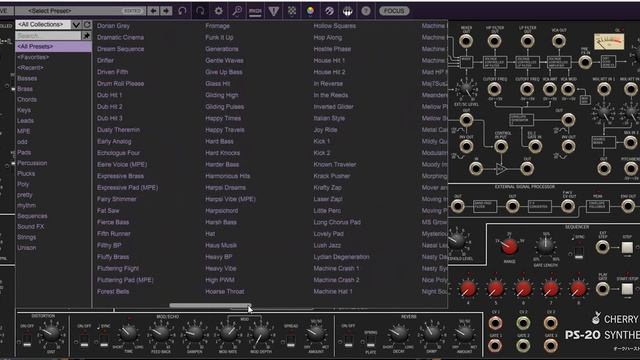Click the LP Filter Out jack
The image size is (640, 360).
(527, 41)
